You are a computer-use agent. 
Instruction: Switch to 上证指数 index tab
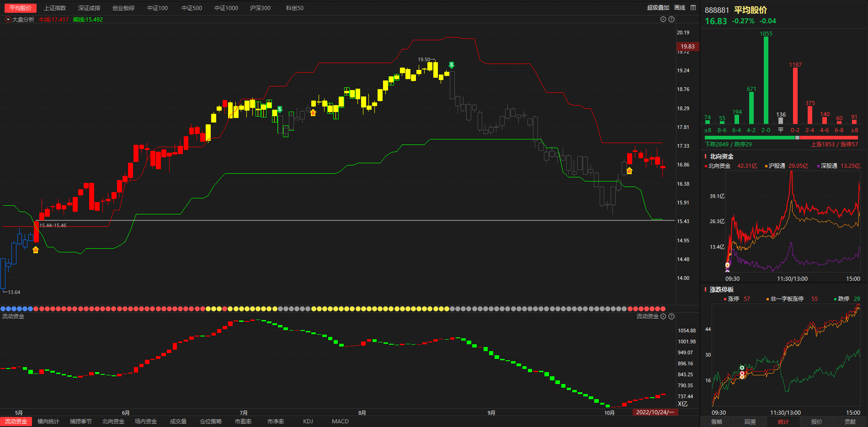[55, 8]
